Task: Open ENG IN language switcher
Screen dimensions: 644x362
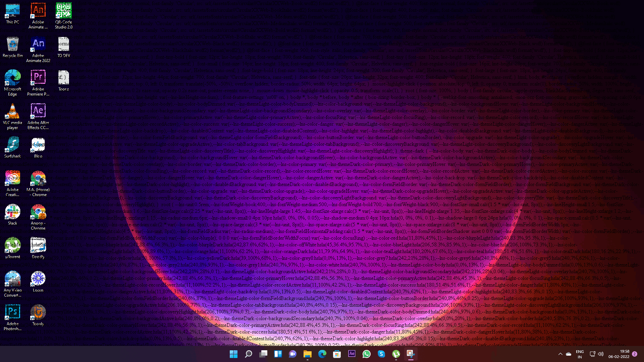Action: click(x=580, y=354)
